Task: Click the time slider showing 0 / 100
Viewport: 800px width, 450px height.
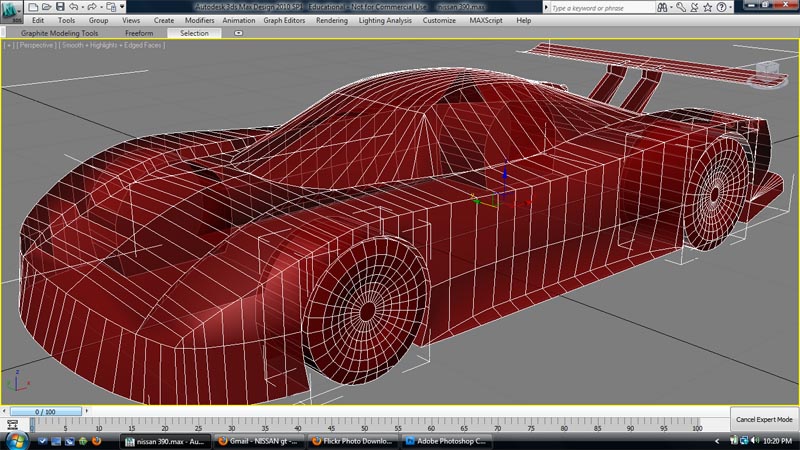Action: [x=46, y=411]
